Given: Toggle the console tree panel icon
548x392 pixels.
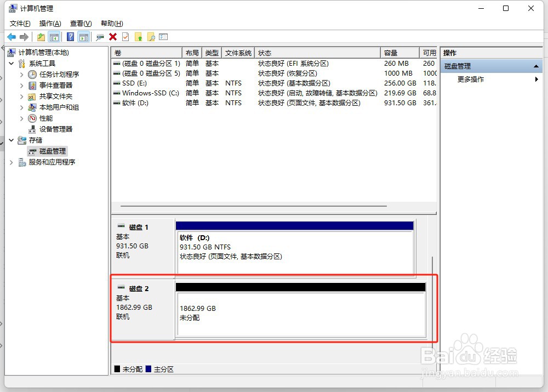Looking at the screenshot, I should (55, 37).
